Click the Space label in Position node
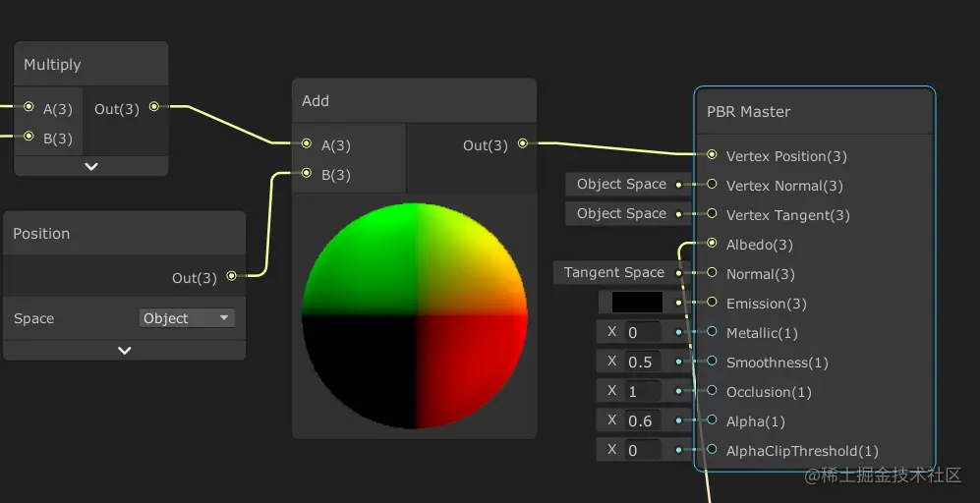 click(x=33, y=318)
